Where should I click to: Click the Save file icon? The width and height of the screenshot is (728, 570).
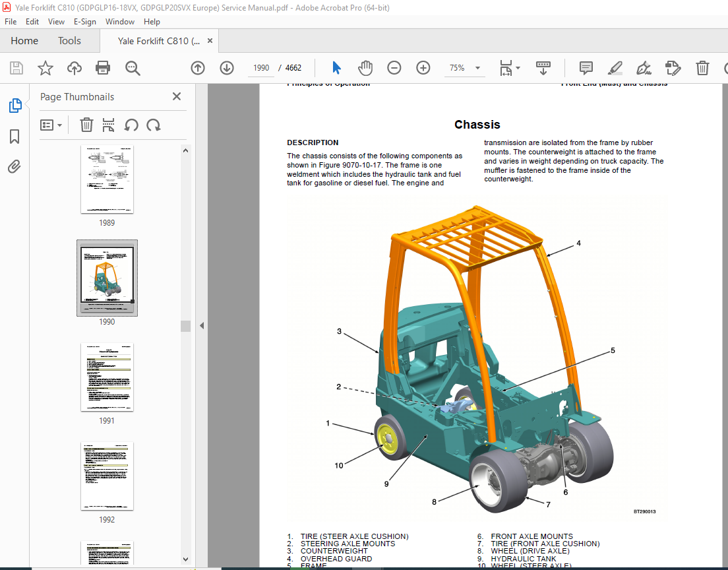[16, 68]
